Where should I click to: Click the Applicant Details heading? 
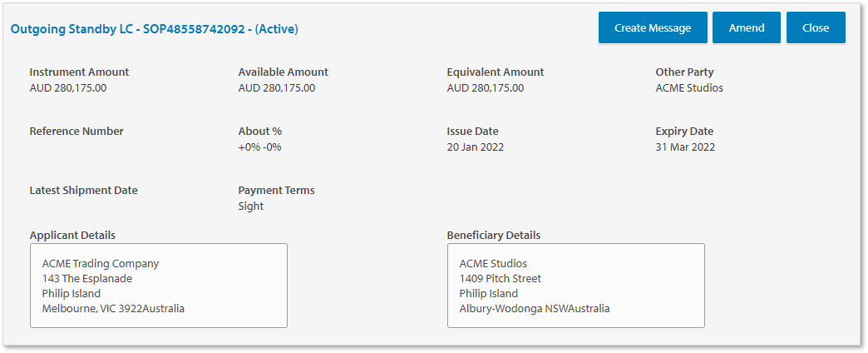(x=72, y=235)
